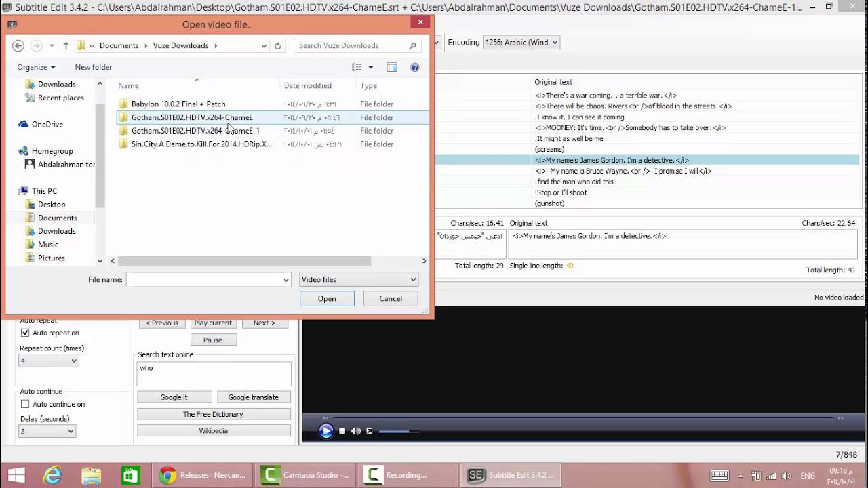Select Music under This PC
The height and width of the screenshot is (488, 868).
[x=48, y=244]
